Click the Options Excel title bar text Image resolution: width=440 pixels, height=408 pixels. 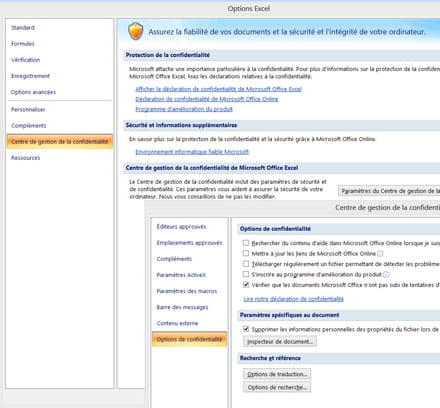(x=249, y=9)
